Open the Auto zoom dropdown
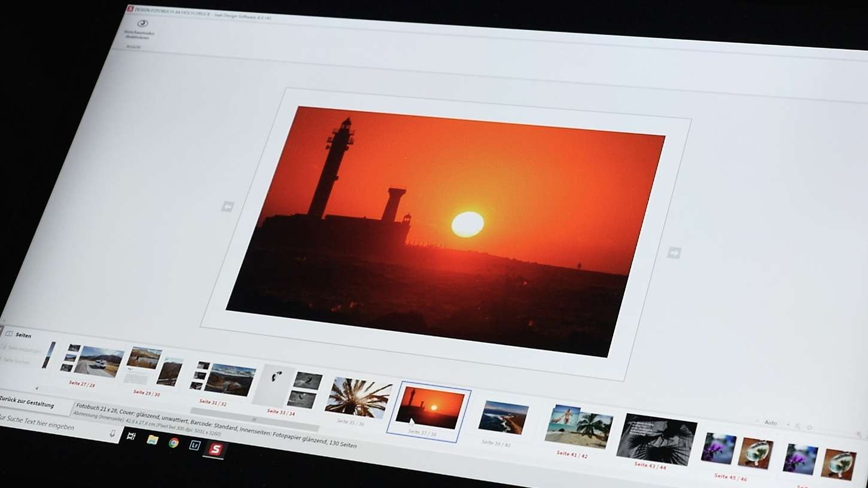This screenshot has width=868, height=488. click(x=771, y=423)
